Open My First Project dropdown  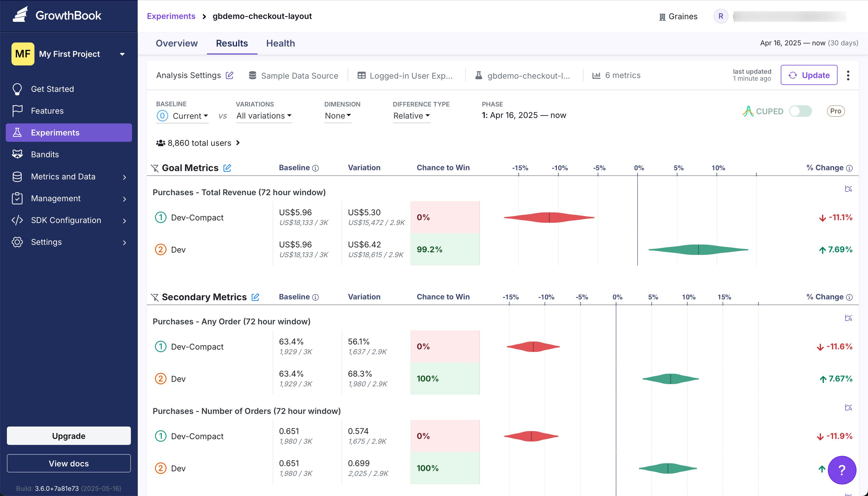69,54
